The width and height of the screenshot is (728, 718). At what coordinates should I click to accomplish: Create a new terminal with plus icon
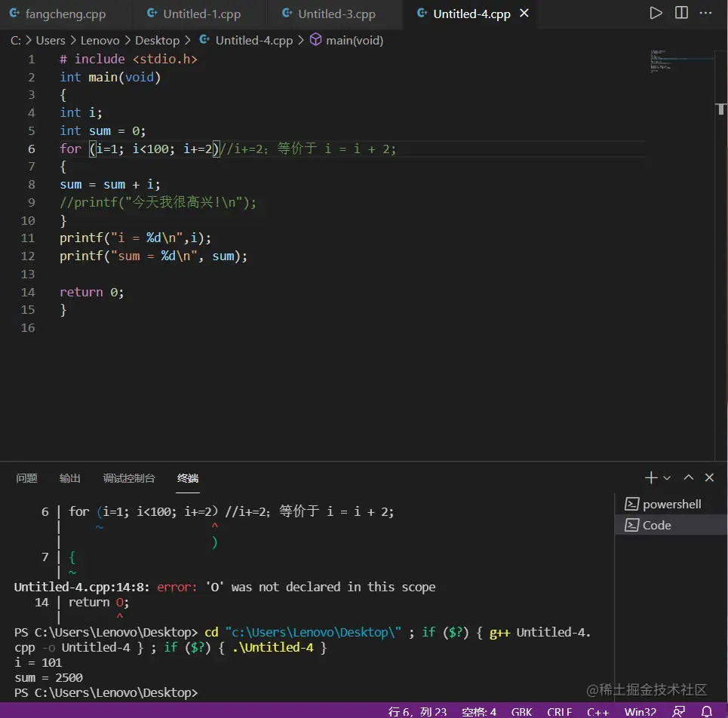point(651,477)
